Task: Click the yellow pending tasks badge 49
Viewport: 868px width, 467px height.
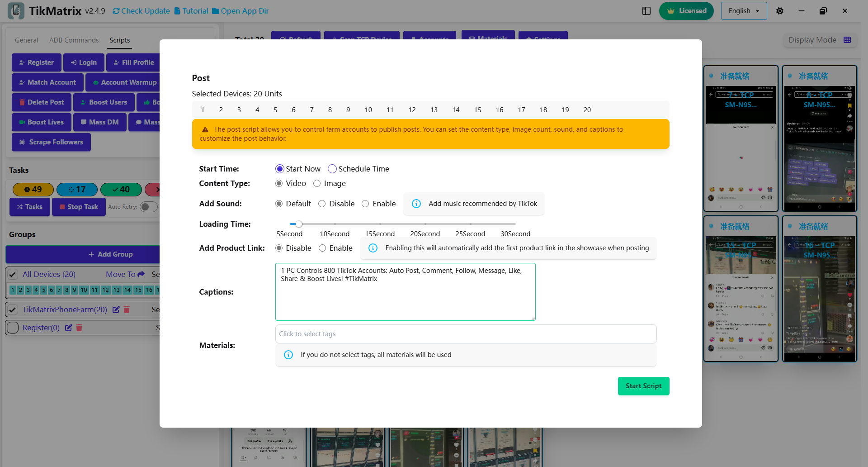Action: pos(33,190)
